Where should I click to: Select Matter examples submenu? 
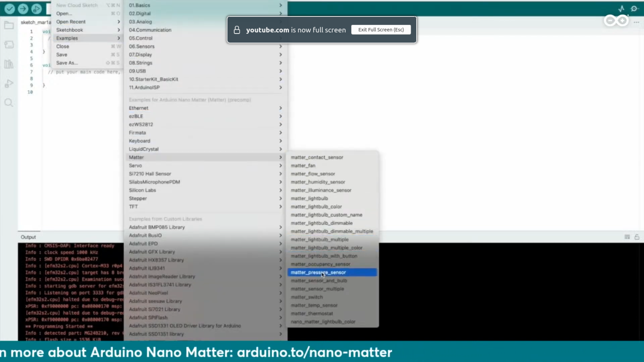coord(205,157)
